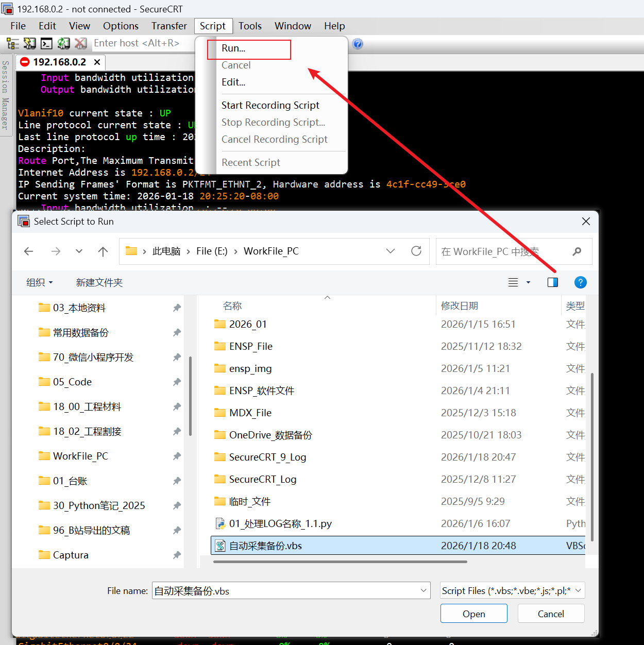Select the 192.168.0.2 session tab
The width and height of the screenshot is (644, 645).
pyautogui.click(x=60, y=62)
